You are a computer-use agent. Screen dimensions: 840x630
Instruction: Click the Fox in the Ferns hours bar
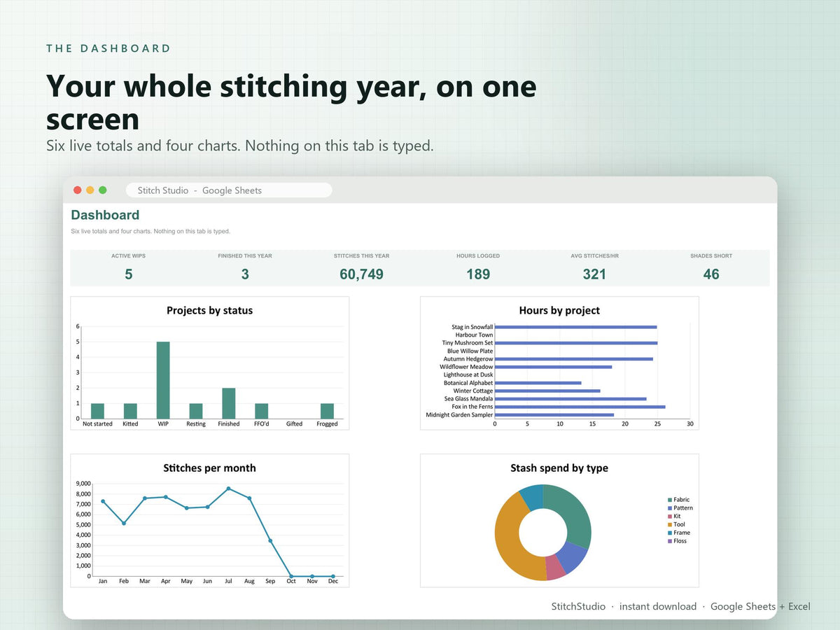[x=580, y=407]
